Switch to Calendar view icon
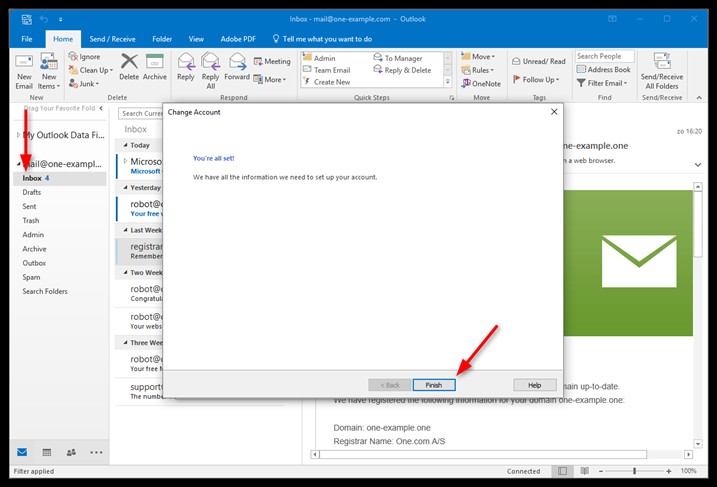717x487 pixels. (x=47, y=452)
